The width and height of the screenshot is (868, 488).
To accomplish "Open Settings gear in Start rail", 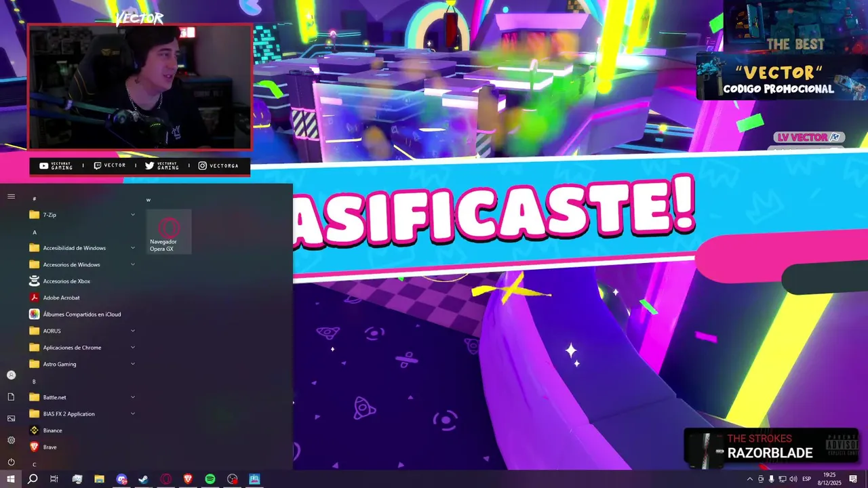I will 11,440.
